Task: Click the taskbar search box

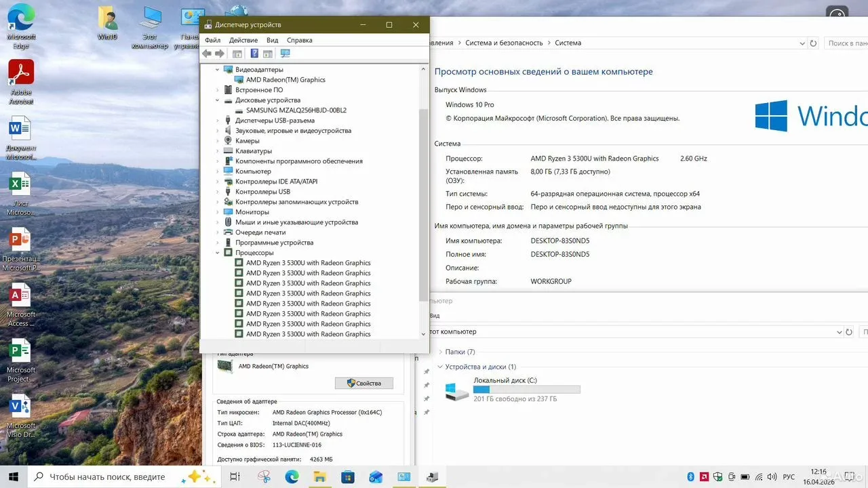Action: [x=124, y=476]
